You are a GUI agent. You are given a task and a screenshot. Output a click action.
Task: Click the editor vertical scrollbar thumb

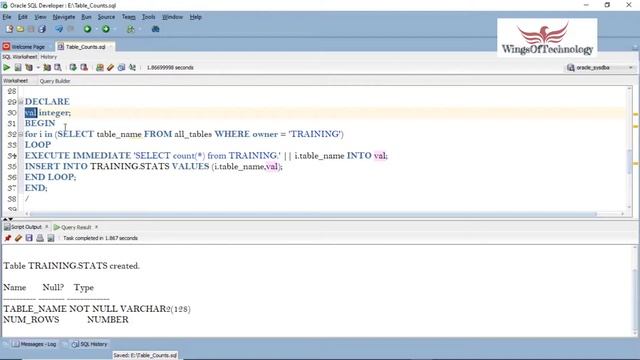(630, 161)
